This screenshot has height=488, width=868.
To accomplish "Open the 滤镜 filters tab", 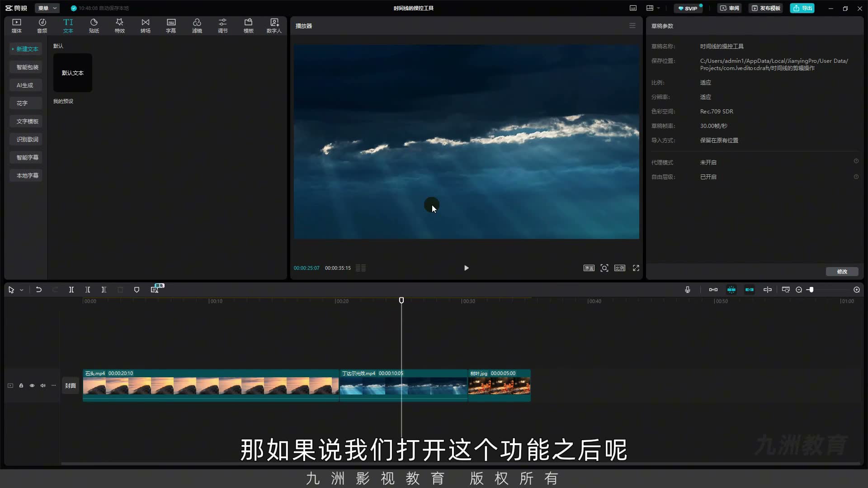I will coord(197,26).
